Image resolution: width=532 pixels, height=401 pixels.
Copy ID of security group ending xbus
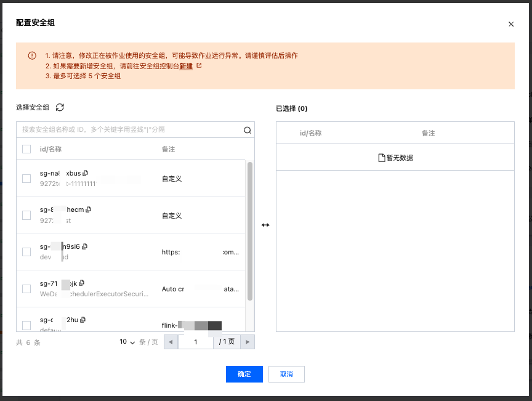click(x=85, y=173)
